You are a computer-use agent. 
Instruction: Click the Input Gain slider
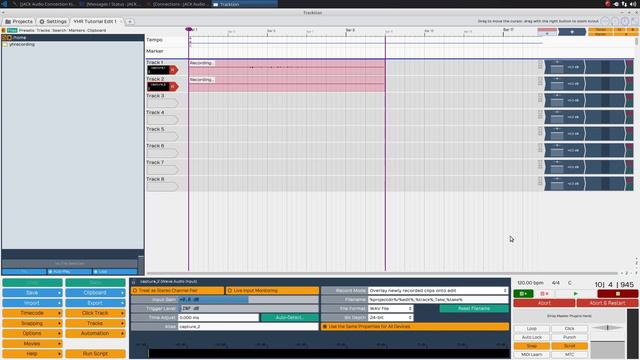point(249,300)
